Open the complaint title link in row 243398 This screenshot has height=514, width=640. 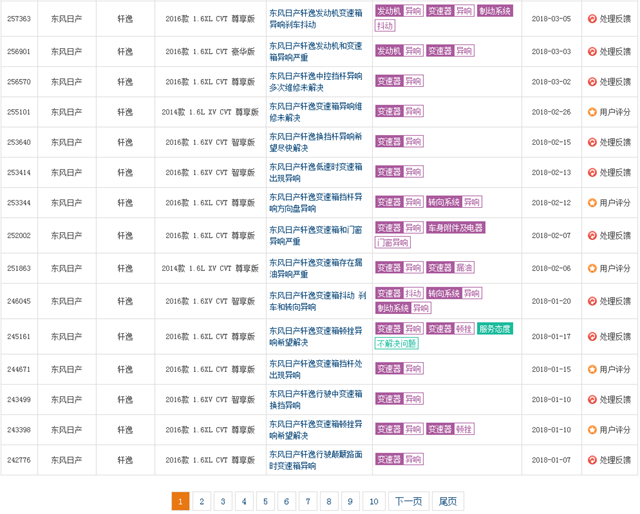coord(316,429)
